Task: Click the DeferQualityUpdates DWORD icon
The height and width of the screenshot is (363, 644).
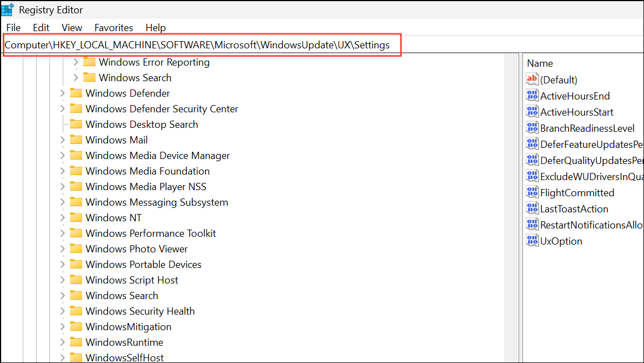Action: pyautogui.click(x=532, y=160)
